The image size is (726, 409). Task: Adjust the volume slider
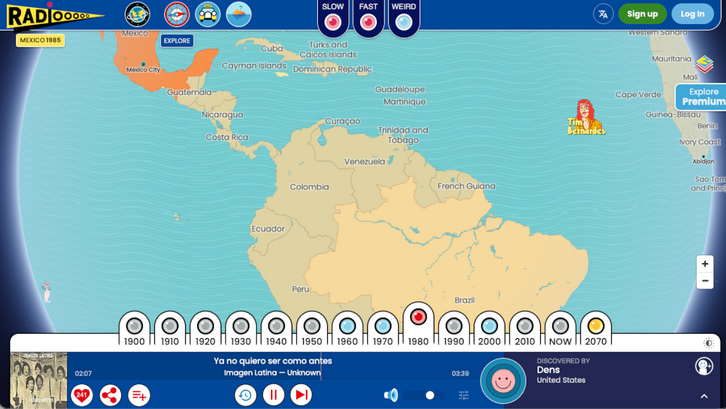424,395
